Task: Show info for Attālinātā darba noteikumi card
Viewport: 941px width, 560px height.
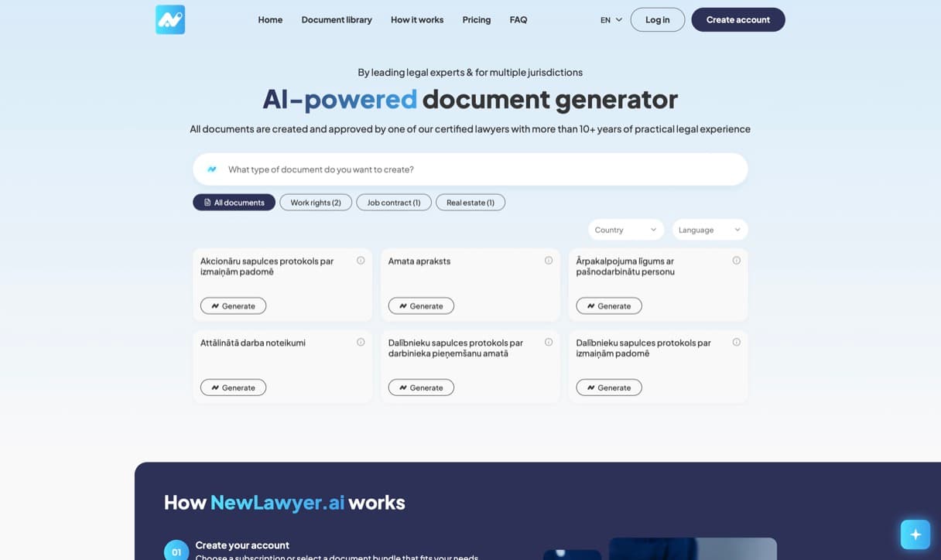Action: coord(361,342)
